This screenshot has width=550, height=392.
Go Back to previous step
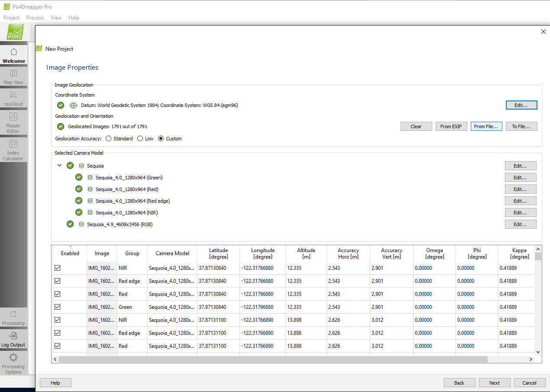(459, 383)
